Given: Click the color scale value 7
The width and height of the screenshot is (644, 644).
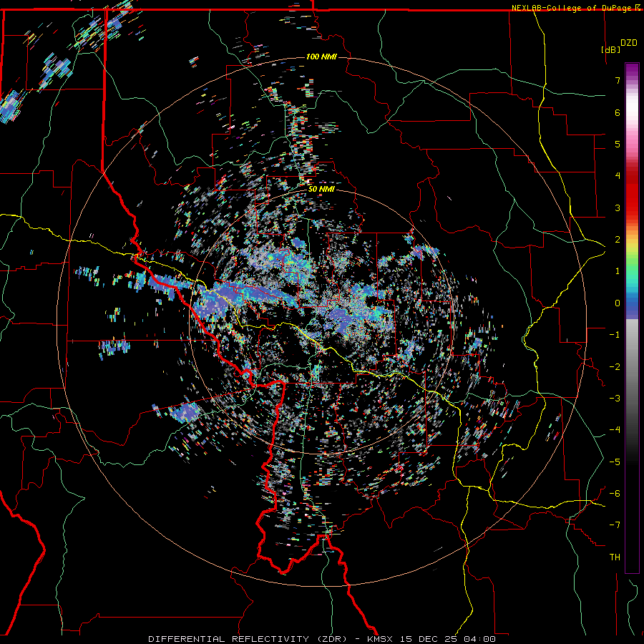Looking at the screenshot, I should (x=618, y=80).
